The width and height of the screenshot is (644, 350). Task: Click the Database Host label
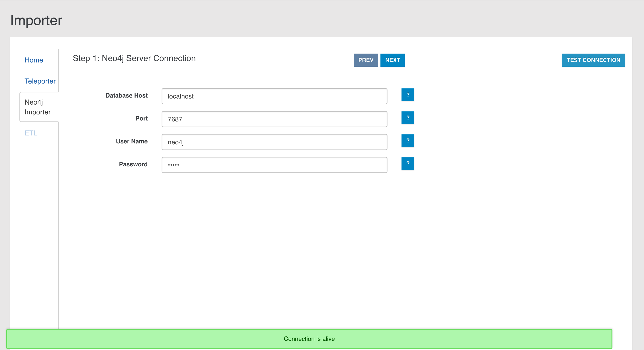(126, 95)
